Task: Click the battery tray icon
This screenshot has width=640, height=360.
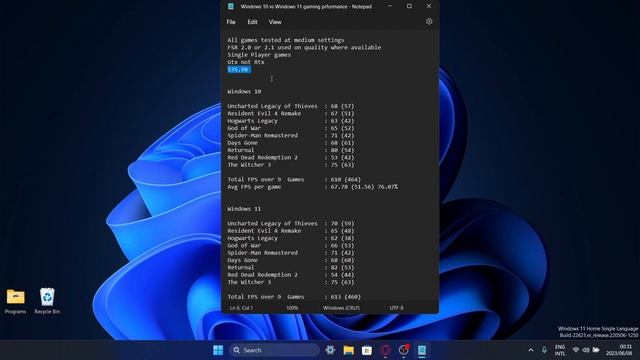Action: [x=596, y=350]
